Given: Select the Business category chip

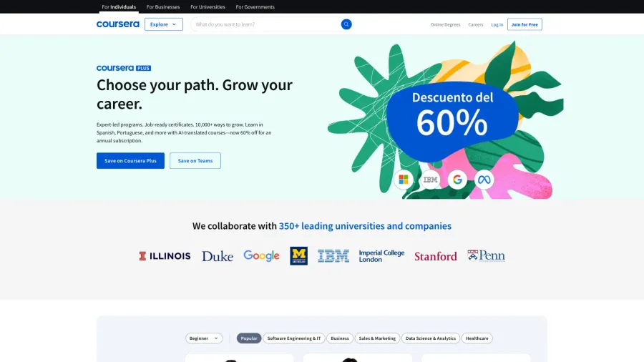Looking at the screenshot, I should (340, 338).
